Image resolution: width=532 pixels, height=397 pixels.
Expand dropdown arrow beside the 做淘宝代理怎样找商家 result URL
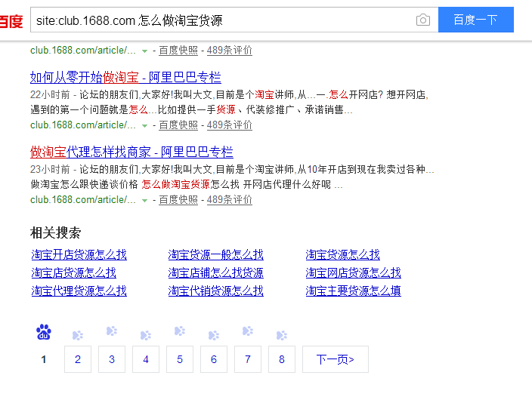144,201
